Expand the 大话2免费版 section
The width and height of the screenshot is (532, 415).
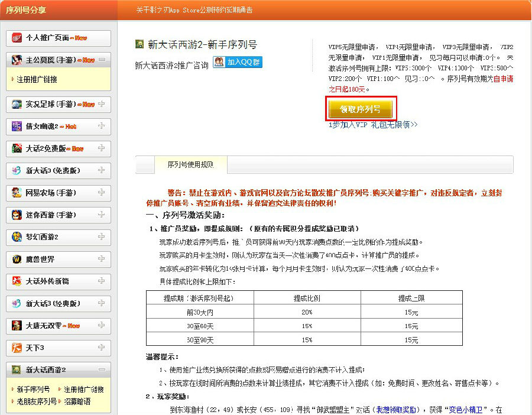[x=102, y=148]
